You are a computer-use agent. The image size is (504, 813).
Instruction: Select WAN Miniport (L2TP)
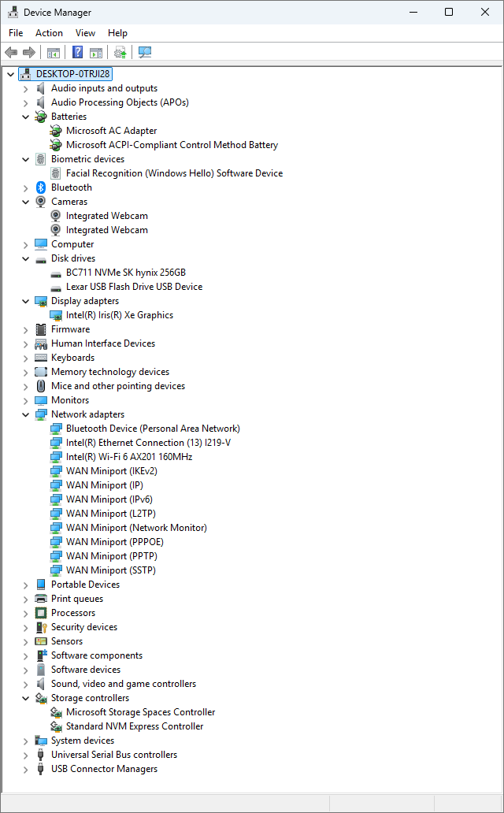[111, 514]
